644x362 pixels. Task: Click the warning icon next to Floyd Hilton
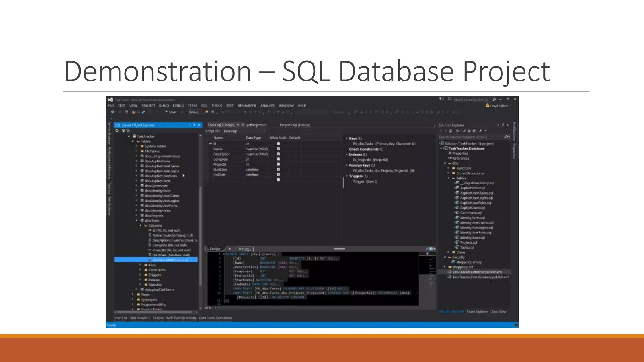point(487,106)
